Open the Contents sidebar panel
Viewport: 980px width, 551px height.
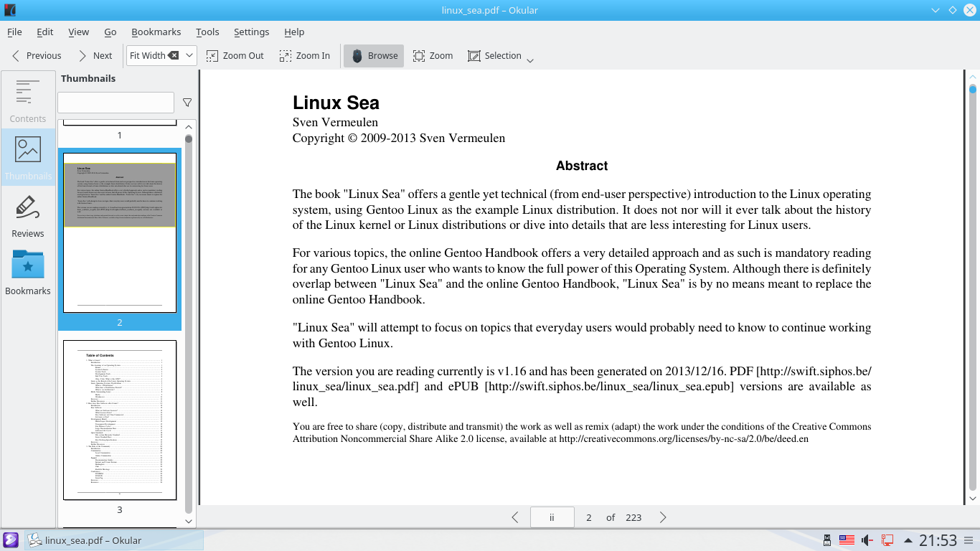(28, 100)
